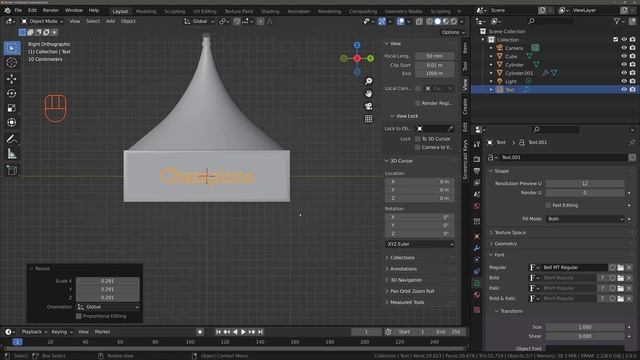This screenshot has width=640, height=360.
Task: Unlink the Regular font with X icon
Action: click(x=629, y=267)
